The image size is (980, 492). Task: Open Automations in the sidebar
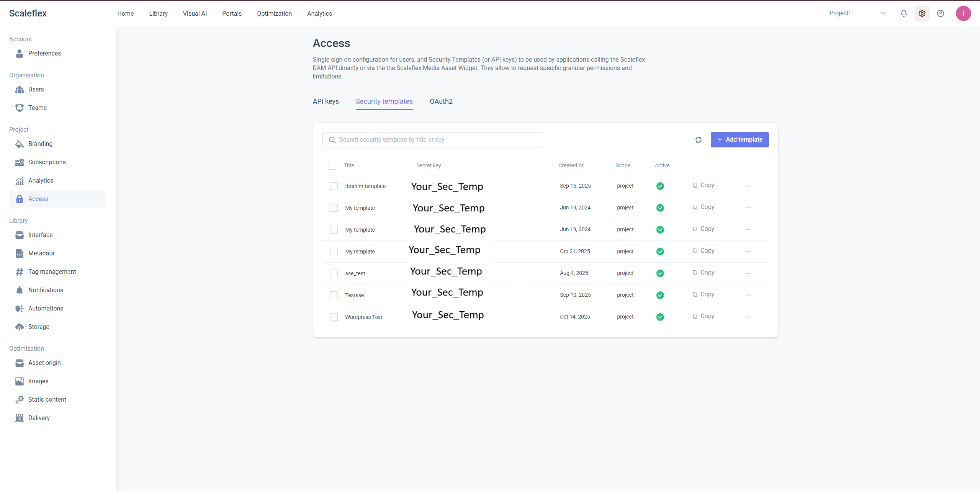point(46,308)
